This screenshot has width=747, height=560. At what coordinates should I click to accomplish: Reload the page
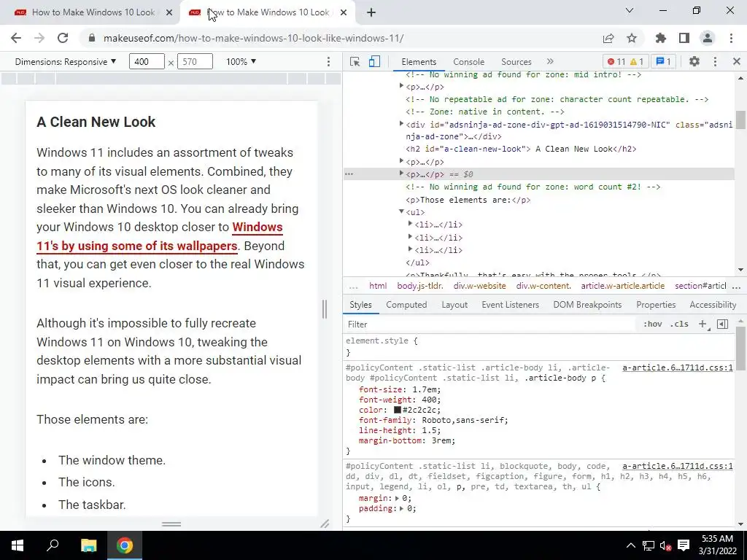coord(63,38)
